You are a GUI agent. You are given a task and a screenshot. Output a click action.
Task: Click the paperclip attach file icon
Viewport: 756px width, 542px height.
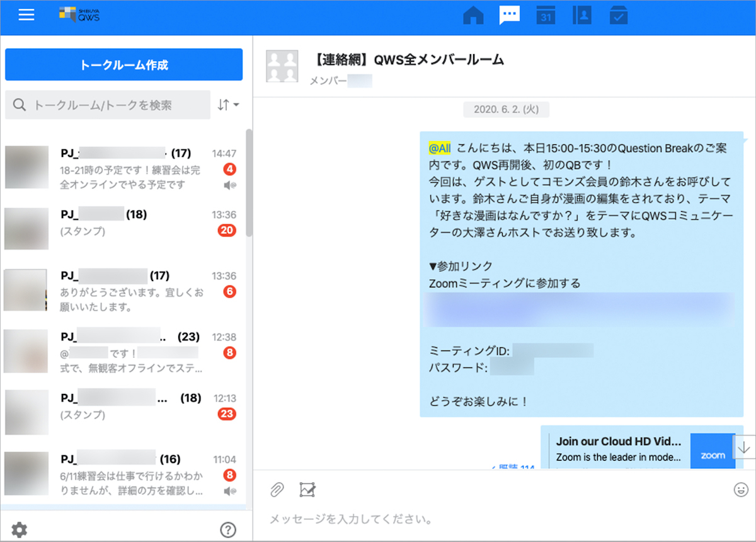(x=277, y=489)
